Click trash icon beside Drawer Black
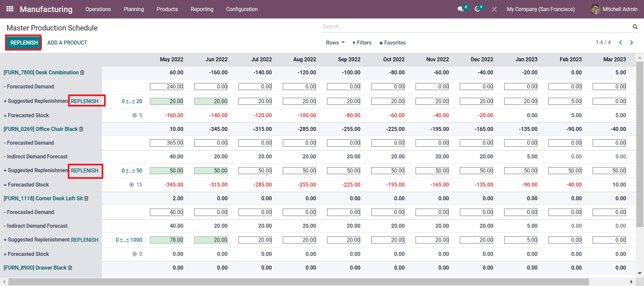This screenshot has height=286, width=644. point(70,268)
